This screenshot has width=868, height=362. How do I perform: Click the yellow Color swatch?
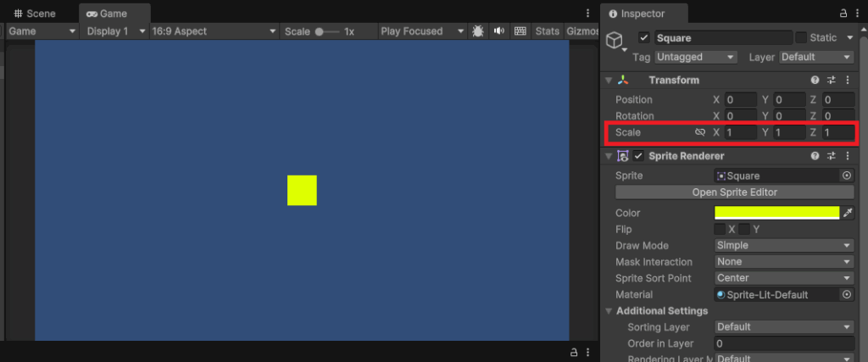pyautogui.click(x=777, y=213)
